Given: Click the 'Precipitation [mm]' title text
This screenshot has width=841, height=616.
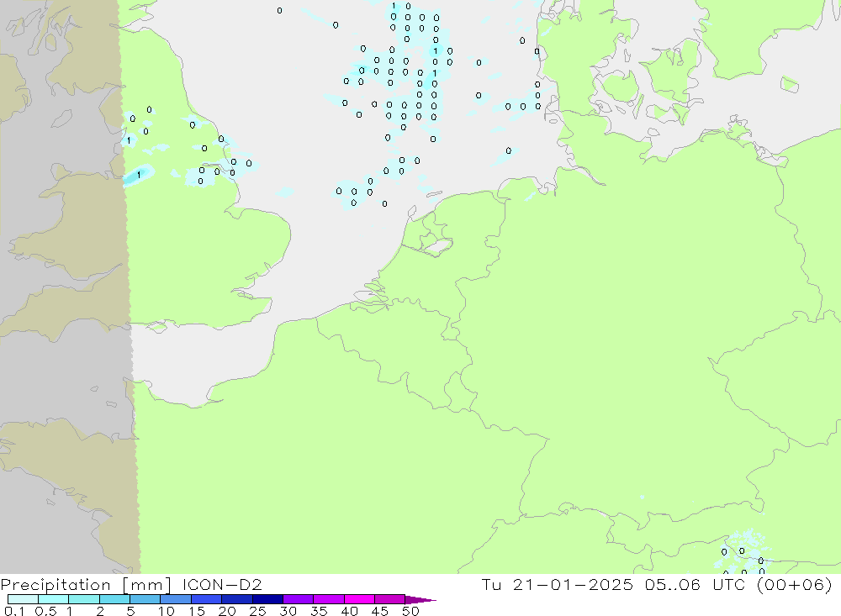Looking at the screenshot, I should pyautogui.click(x=86, y=585).
